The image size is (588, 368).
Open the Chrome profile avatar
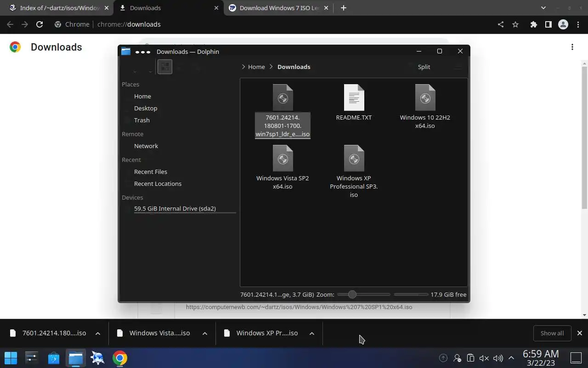(x=563, y=24)
